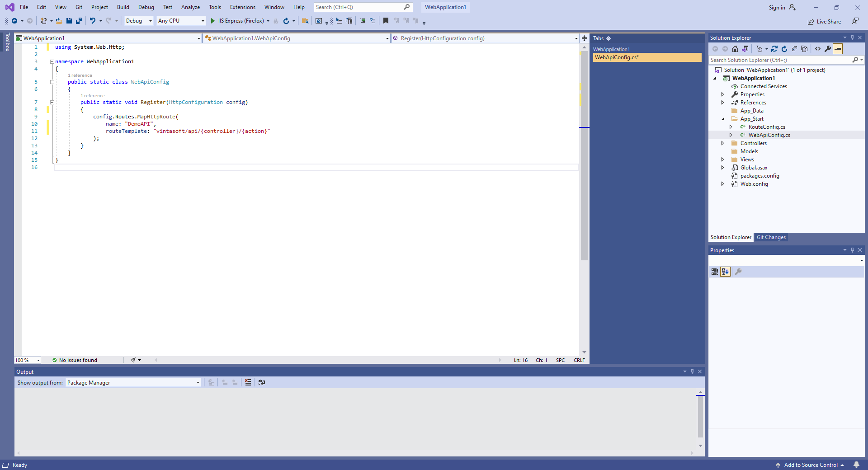This screenshot has height=470, width=868.
Task: Click the Undo arrow icon
Action: (x=92, y=21)
